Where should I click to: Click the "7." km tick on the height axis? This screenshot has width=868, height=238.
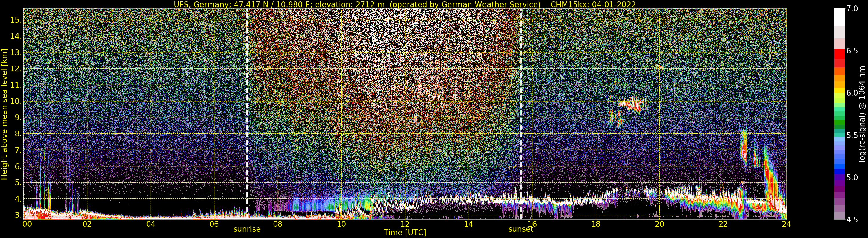[x=18, y=150]
